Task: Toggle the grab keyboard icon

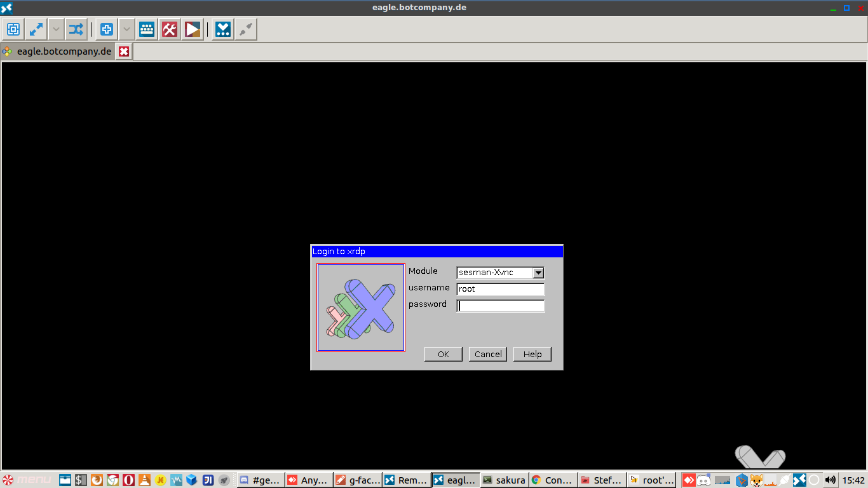Action: [x=147, y=29]
